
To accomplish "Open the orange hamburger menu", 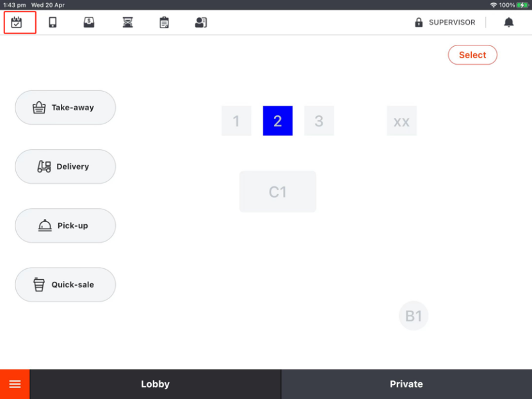I will click(x=15, y=384).
